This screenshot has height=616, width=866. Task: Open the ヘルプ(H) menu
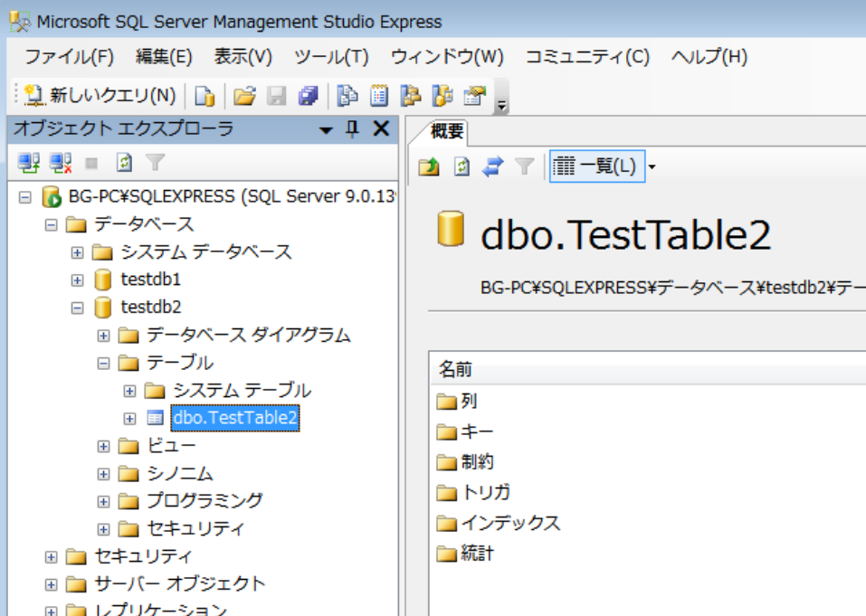pyautogui.click(x=709, y=56)
